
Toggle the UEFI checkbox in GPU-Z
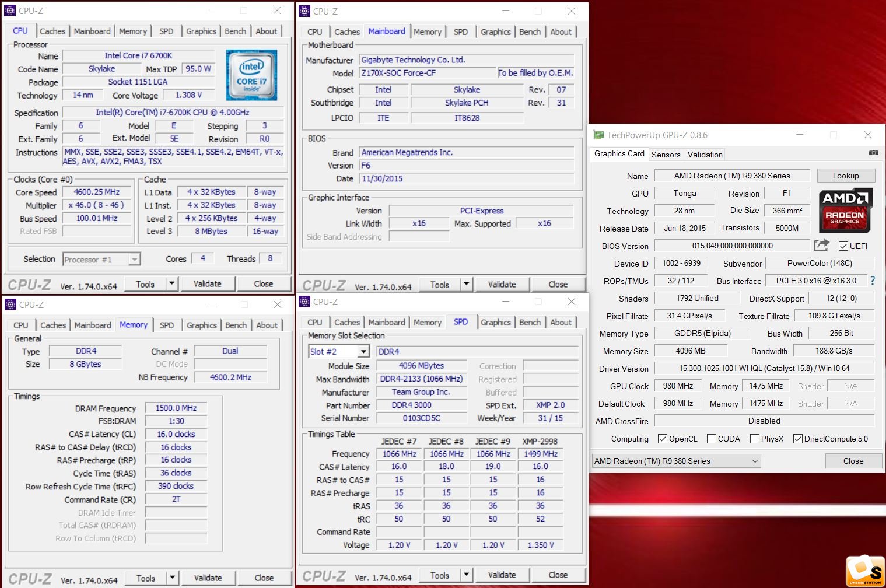pyautogui.click(x=843, y=246)
